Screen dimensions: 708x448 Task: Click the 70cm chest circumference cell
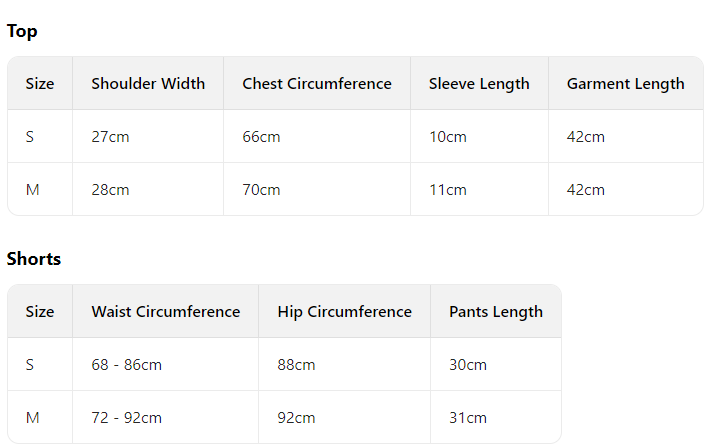[x=261, y=190]
